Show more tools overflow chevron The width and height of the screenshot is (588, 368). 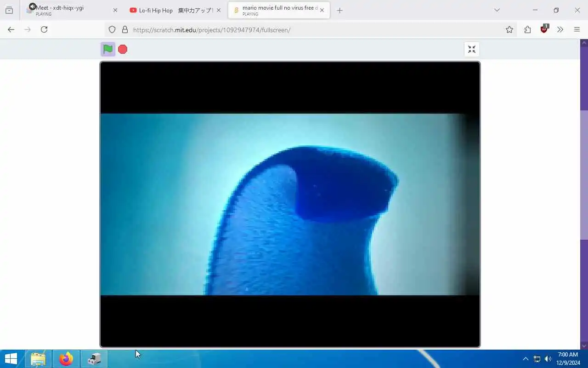(x=560, y=29)
